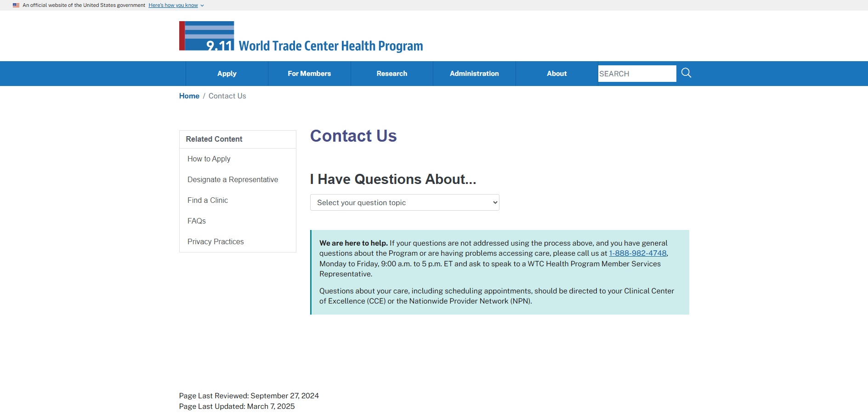This screenshot has width=868, height=419.
Task: Go to Home via breadcrumb
Action: point(189,96)
